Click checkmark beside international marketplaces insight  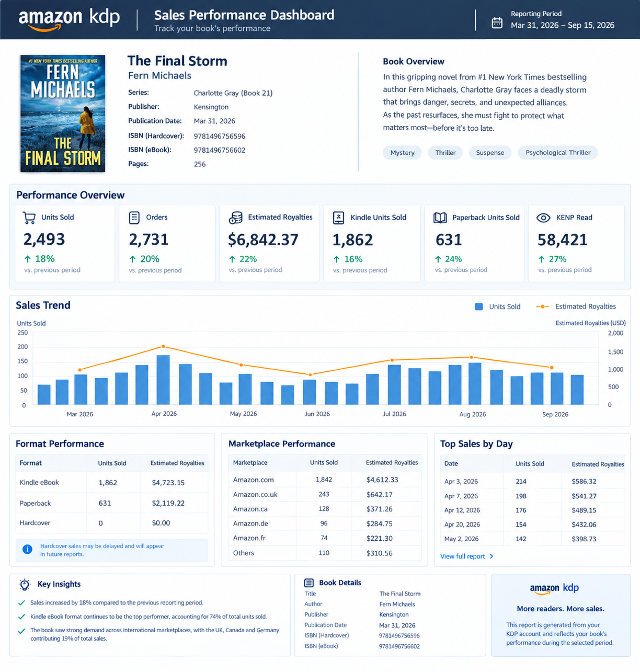coord(21,631)
